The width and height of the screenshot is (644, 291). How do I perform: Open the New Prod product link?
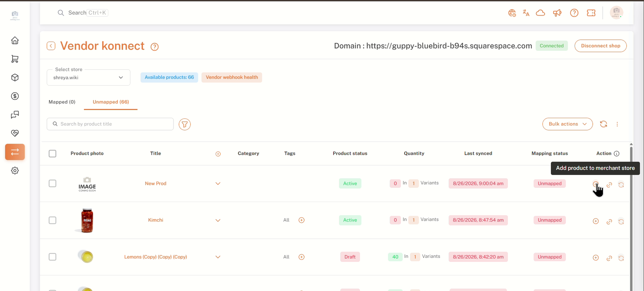[156, 183]
